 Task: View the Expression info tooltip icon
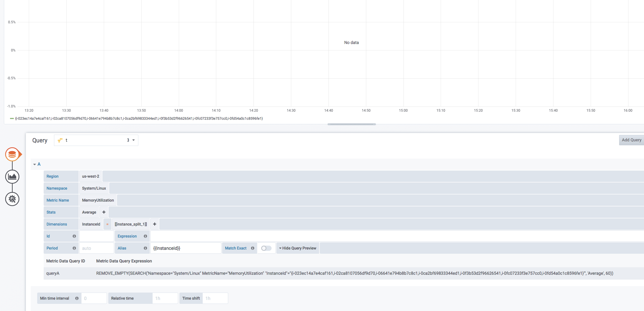[145, 236]
